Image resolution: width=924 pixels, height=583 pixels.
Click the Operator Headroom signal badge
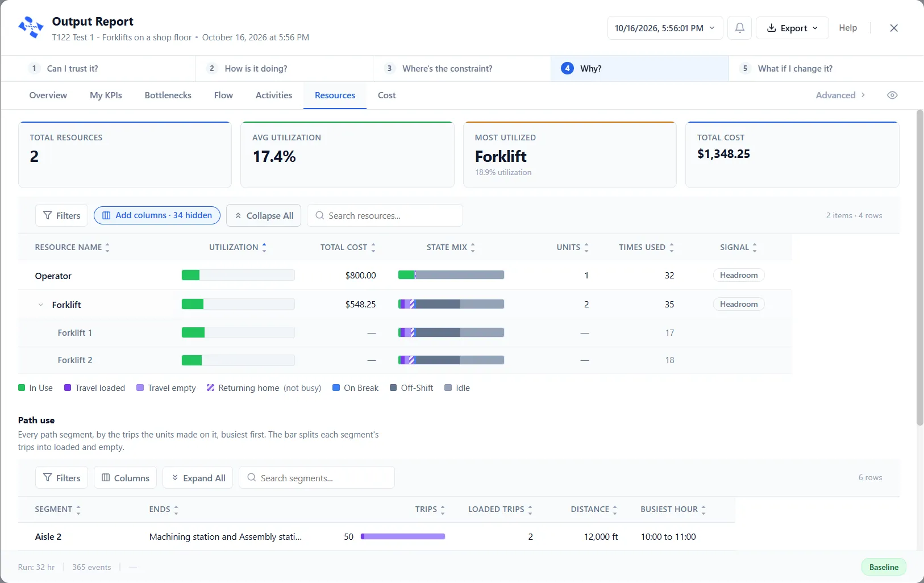pos(739,275)
